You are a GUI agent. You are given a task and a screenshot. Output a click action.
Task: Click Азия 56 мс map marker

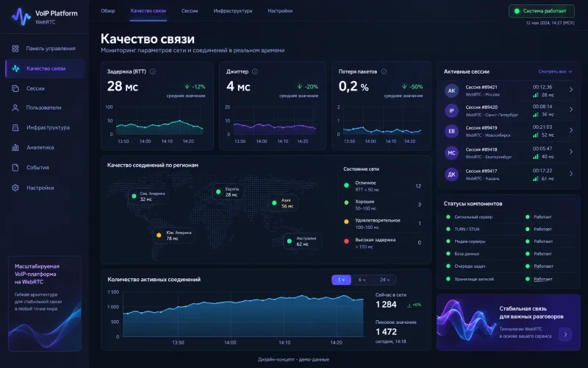pyautogui.click(x=283, y=203)
